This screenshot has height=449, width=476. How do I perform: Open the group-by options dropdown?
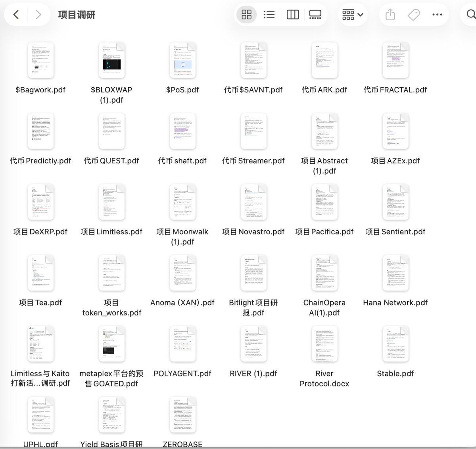352,15
